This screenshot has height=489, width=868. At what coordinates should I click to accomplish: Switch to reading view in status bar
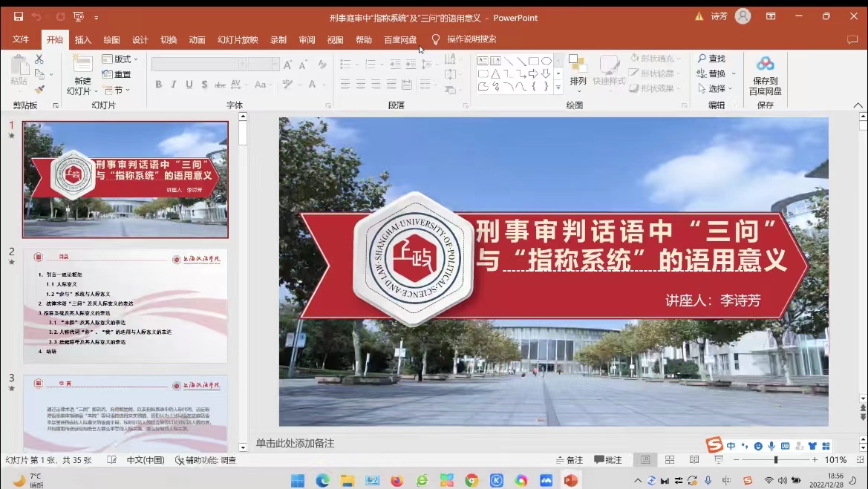694,460
